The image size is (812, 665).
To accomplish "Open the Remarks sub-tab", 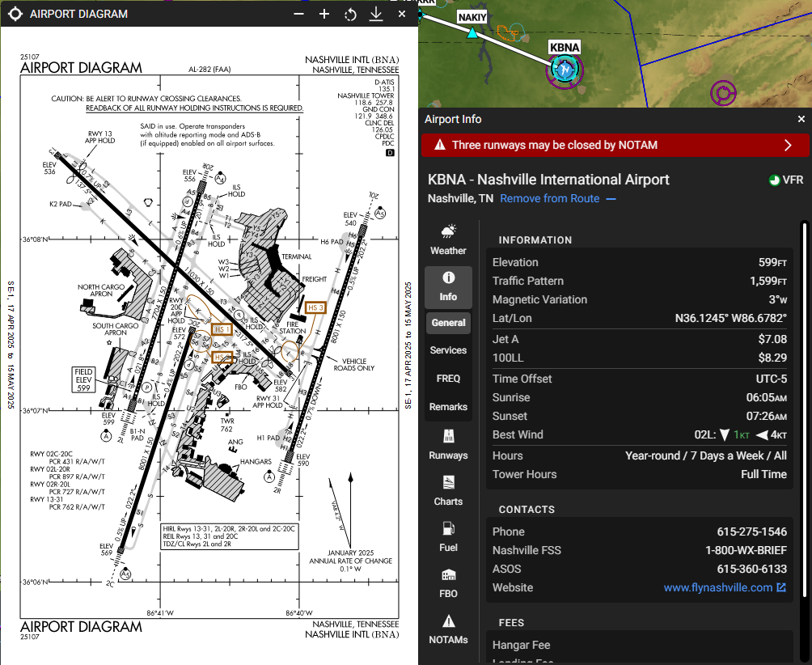I will point(449,407).
